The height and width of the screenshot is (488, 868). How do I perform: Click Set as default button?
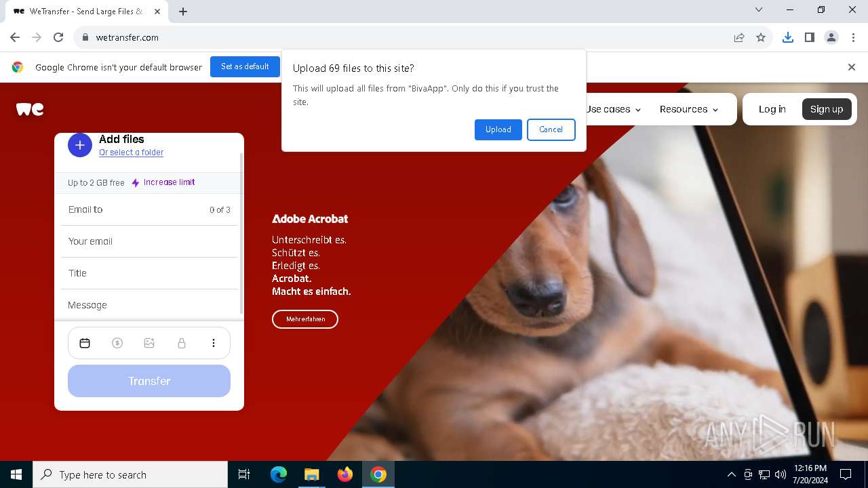tap(245, 66)
